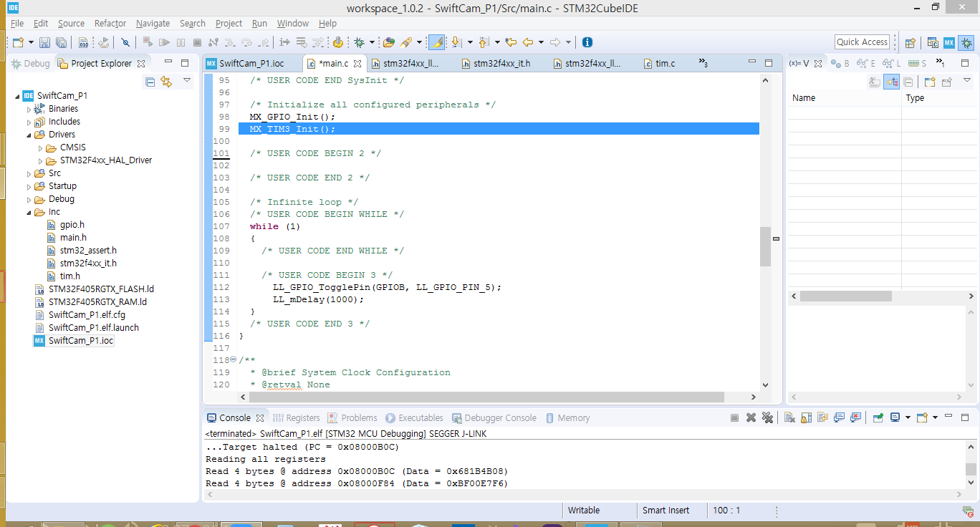Click the Terminate debug toolbar icon
The height and width of the screenshot is (527, 980).
tap(197, 43)
